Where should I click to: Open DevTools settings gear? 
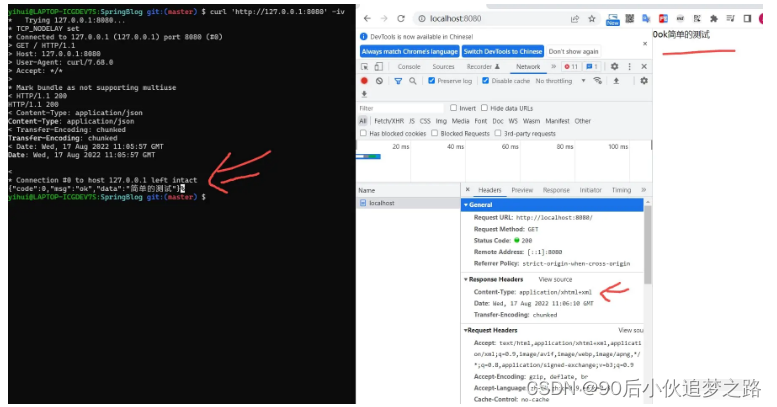[x=614, y=66]
